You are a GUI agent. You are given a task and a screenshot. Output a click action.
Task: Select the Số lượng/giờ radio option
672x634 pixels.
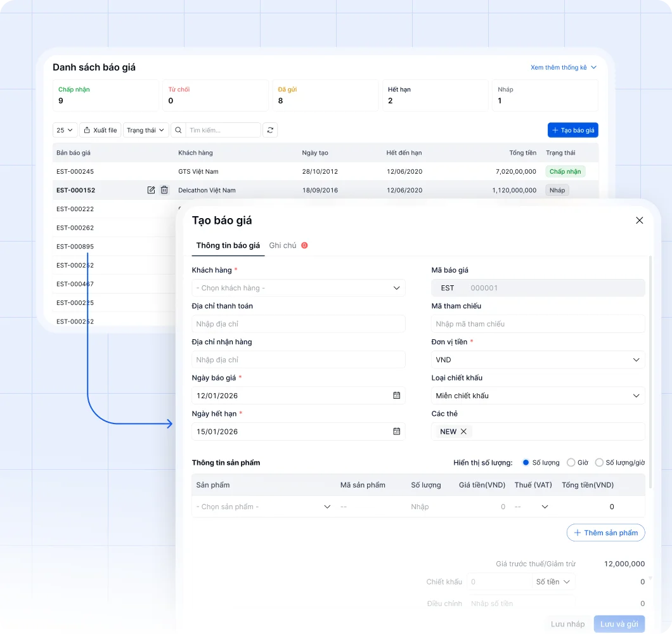point(599,462)
